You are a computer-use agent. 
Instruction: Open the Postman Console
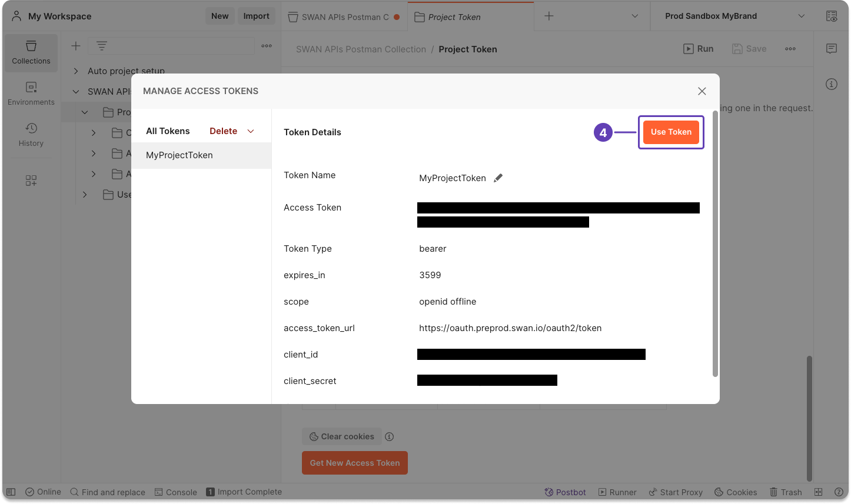[x=176, y=492]
